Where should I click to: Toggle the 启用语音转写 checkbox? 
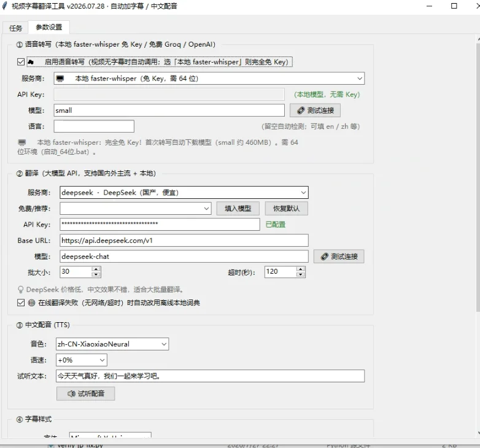click(21, 62)
